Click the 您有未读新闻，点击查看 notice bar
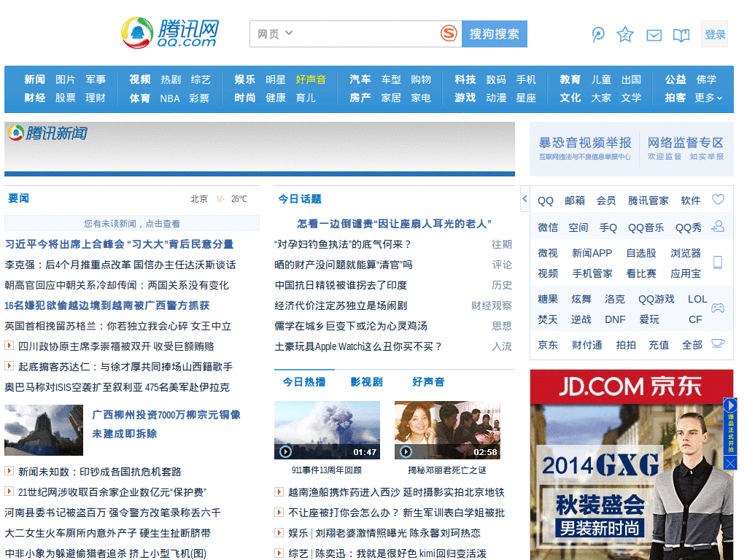 (132, 223)
